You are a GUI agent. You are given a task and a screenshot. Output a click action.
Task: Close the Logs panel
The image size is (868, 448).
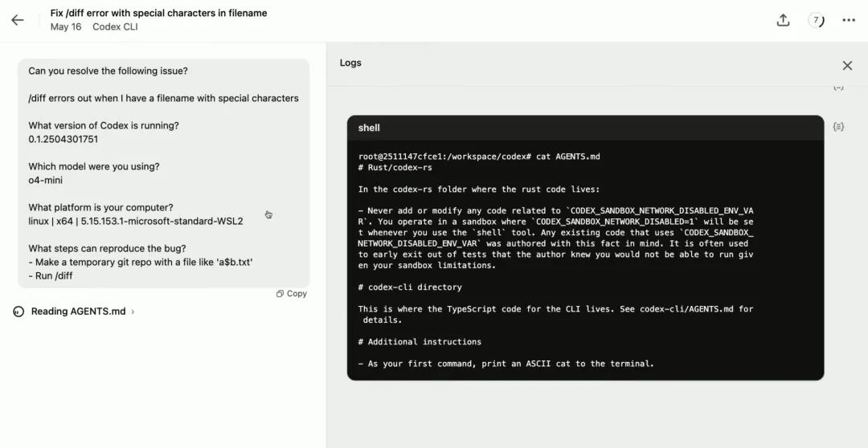click(847, 65)
